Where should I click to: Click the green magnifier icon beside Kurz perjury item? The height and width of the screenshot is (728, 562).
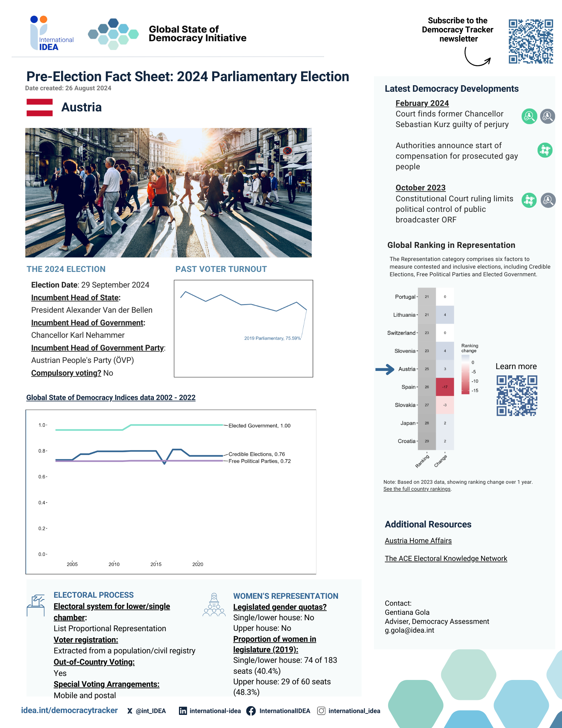(529, 116)
